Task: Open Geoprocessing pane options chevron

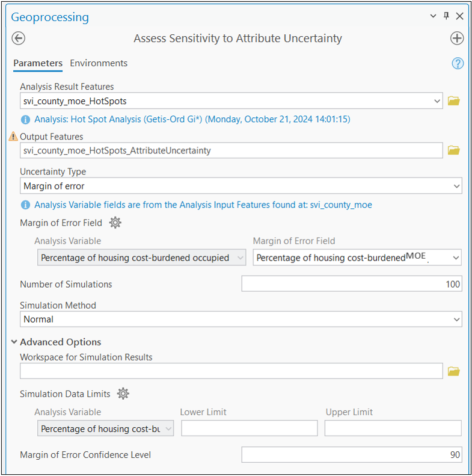Action: point(433,16)
